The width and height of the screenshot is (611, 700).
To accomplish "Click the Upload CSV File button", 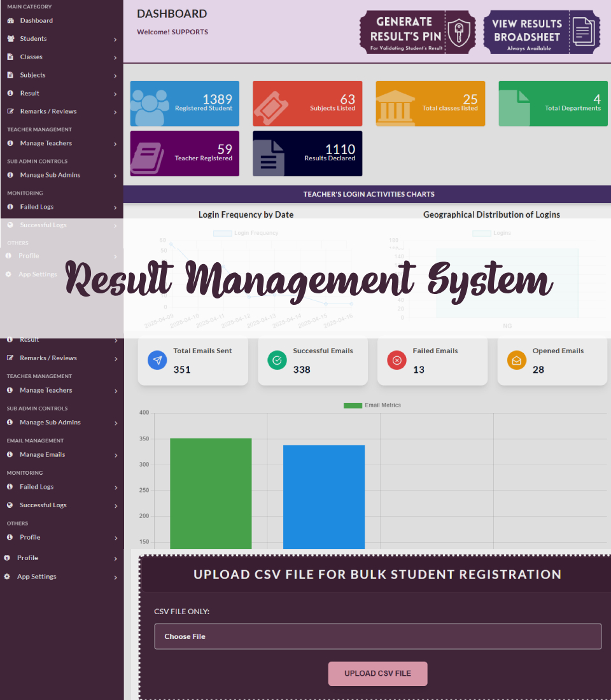I will pos(378,673).
